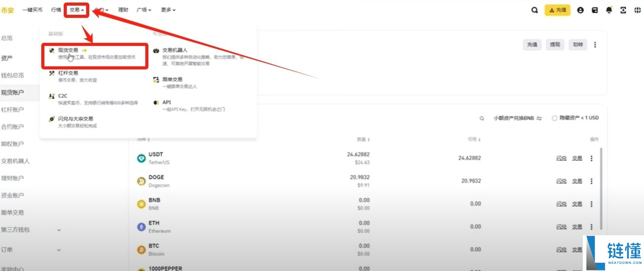Collapse the 交易 dropdown in the top nav
The image size is (644, 271).
coord(76,10)
